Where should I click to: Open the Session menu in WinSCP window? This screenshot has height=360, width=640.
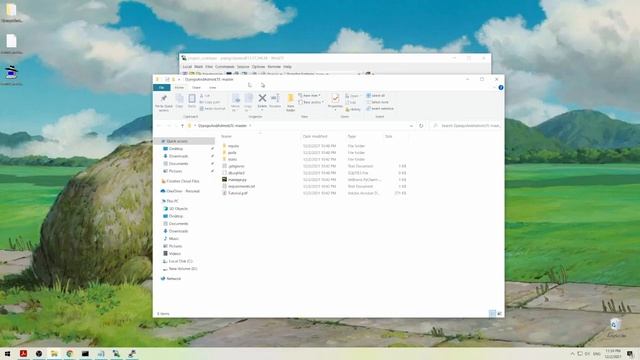(243, 67)
